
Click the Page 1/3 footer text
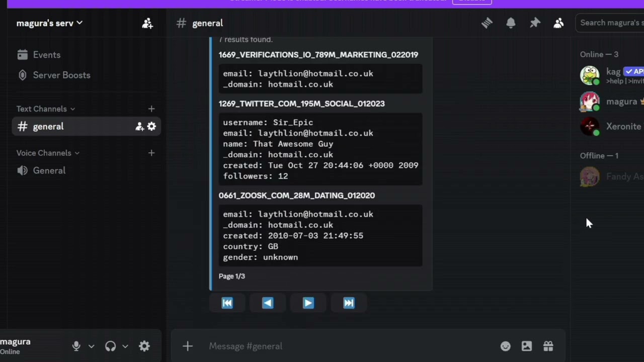click(232, 276)
